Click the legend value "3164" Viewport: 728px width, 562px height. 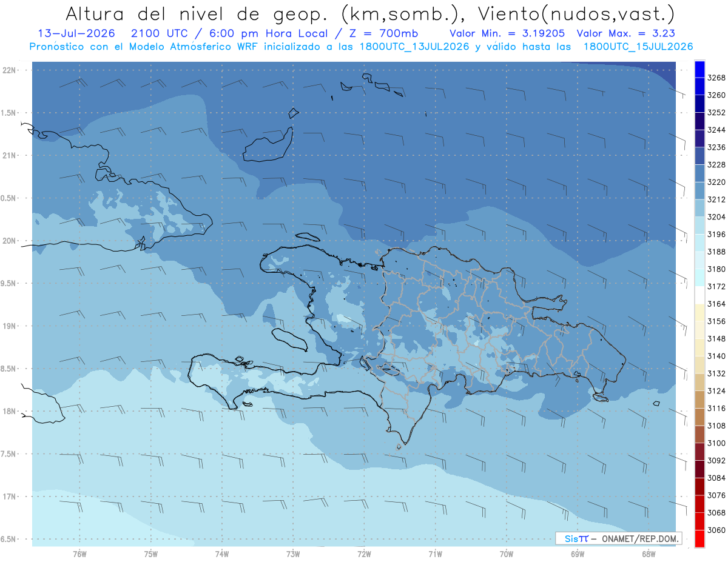[x=716, y=304]
